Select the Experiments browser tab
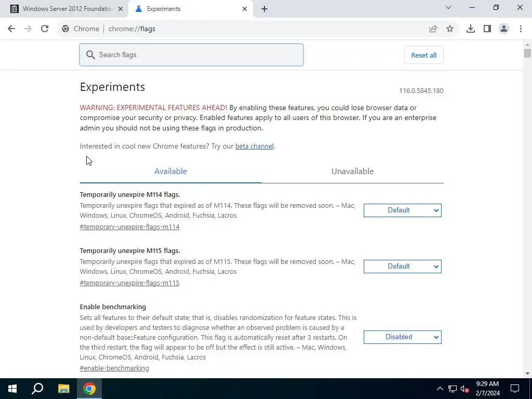 coord(191,9)
